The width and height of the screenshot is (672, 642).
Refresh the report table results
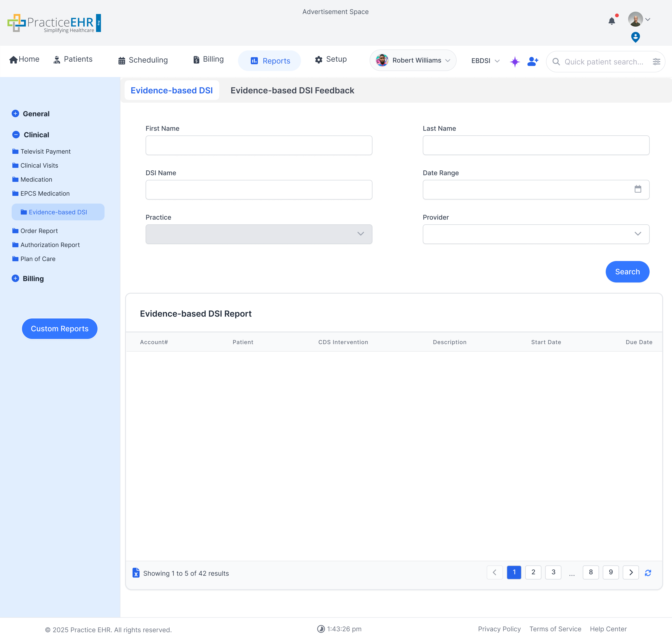pyautogui.click(x=648, y=573)
